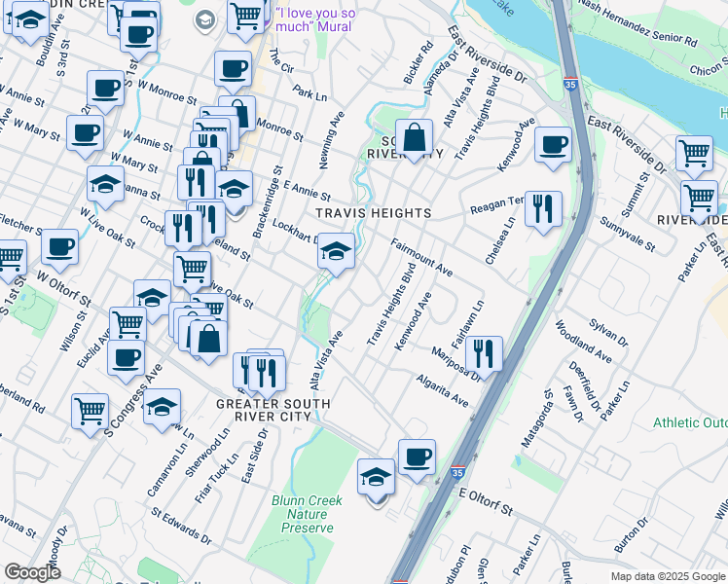Open the restaurant marker by Reagan Terrace

click(543, 208)
